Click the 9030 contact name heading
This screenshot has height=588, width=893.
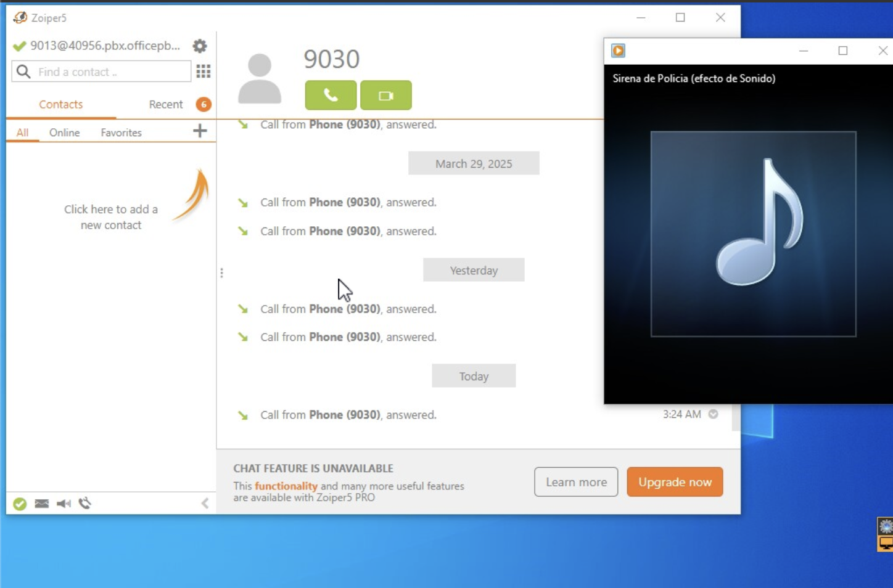pyautogui.click(x=332, y=59)
